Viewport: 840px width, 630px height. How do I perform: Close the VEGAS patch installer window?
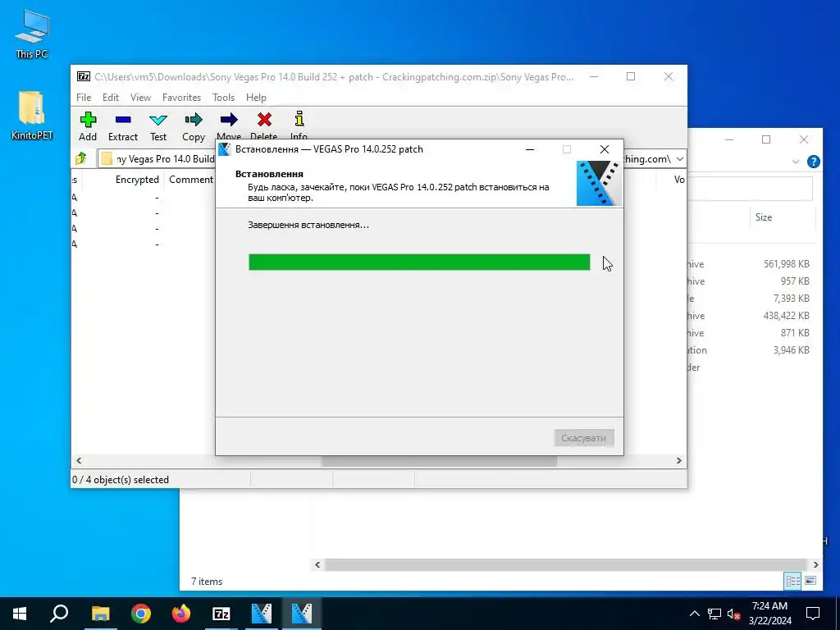click(605, 149)
